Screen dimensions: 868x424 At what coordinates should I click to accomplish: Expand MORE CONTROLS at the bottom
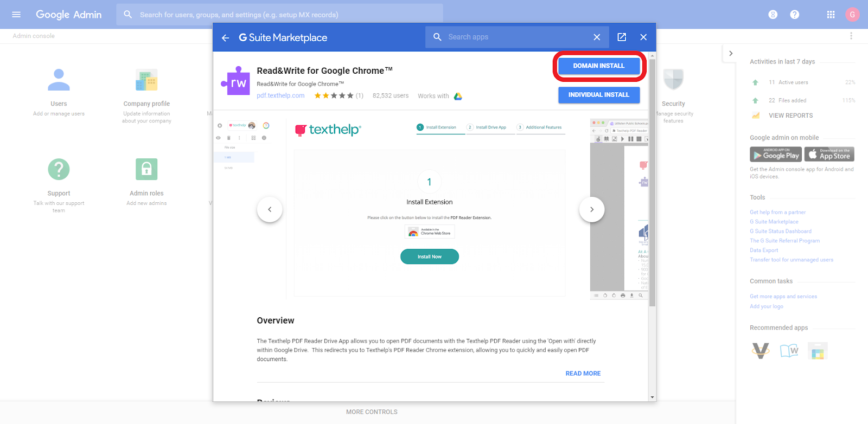(x=372, y=412)
